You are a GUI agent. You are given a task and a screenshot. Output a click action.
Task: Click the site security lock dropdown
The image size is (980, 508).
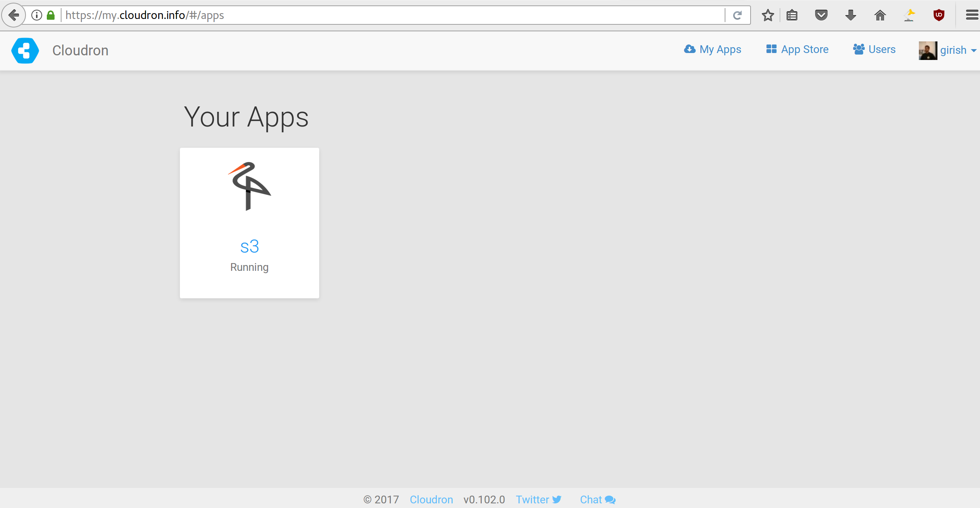51,15
